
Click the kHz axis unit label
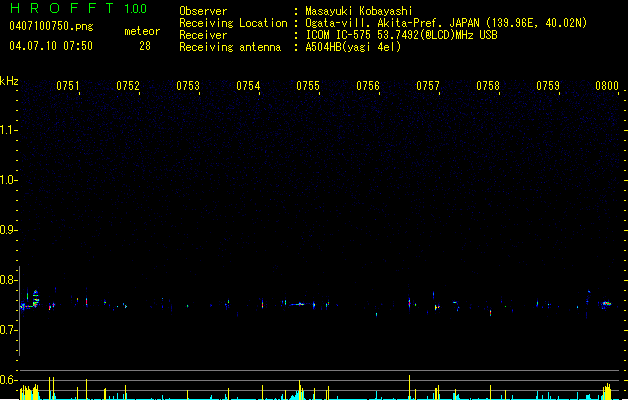(x=9, y=81)
